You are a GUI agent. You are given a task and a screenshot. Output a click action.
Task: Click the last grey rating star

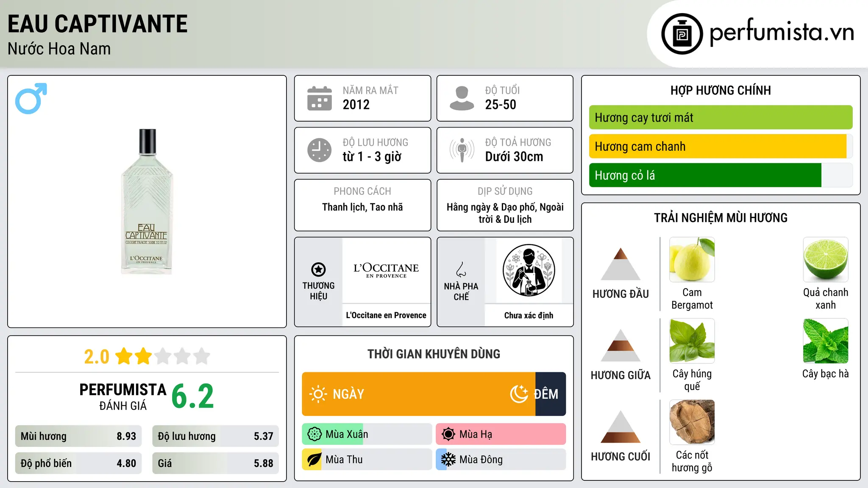(x=202, y=356)
